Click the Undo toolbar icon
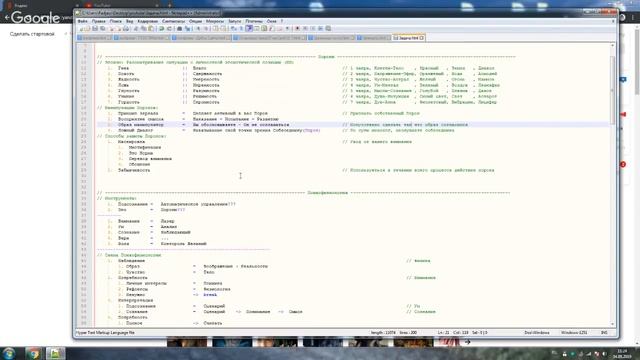The width and height of the screenshot is (640, 360). pos(161,29)
